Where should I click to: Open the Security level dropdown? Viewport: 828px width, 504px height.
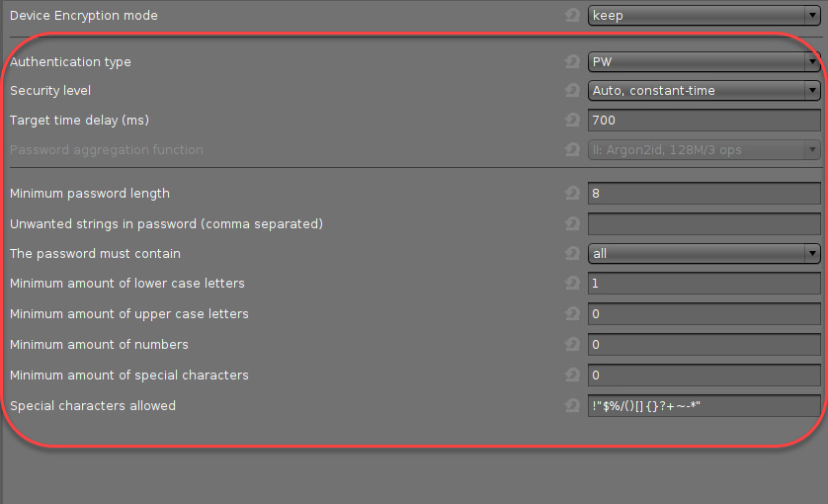pyautogui.click(x=704, y=91)
